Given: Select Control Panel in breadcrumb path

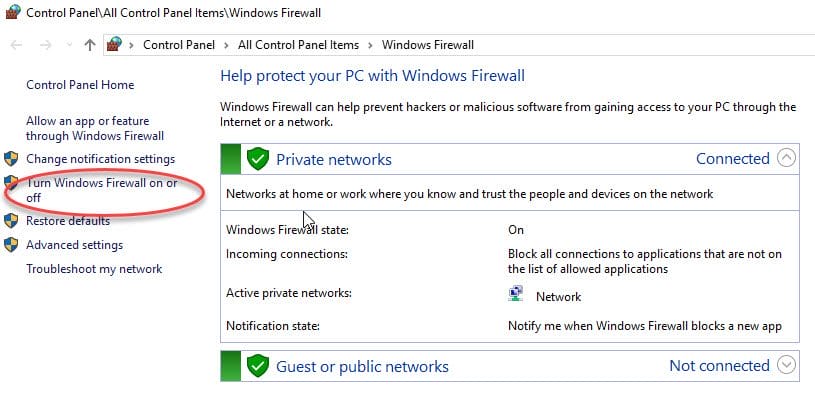Looking at the screenshot, I should [179, 45].
